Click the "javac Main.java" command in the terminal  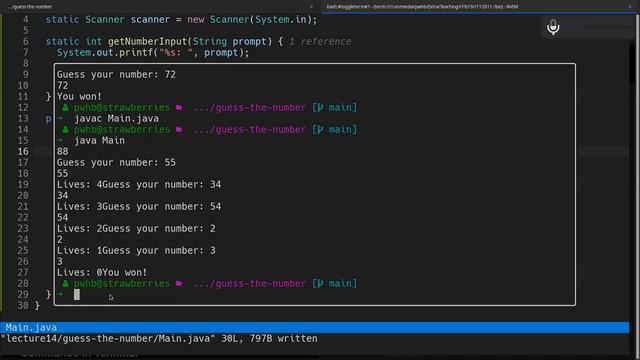[116, 118]
